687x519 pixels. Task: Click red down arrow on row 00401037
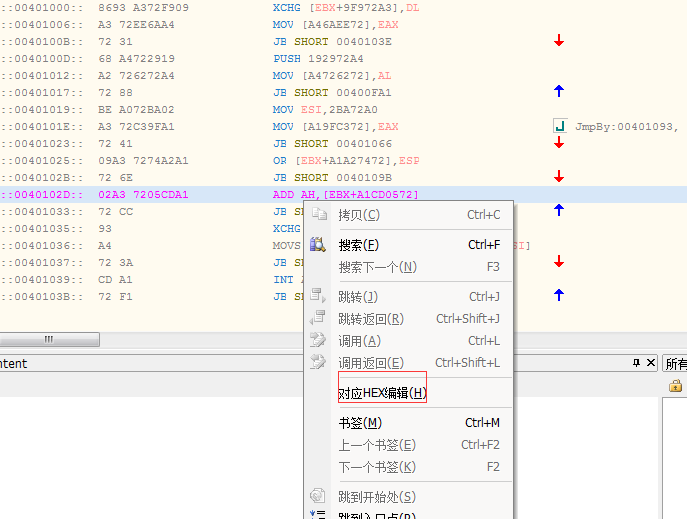tap(559, 261)
